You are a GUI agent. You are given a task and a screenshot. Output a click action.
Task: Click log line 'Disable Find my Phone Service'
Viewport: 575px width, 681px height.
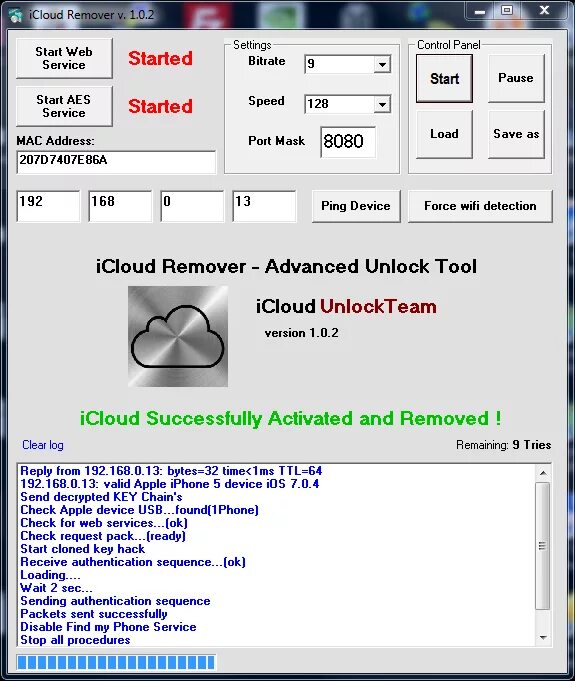pyautogui.click(x=108, y=627)
